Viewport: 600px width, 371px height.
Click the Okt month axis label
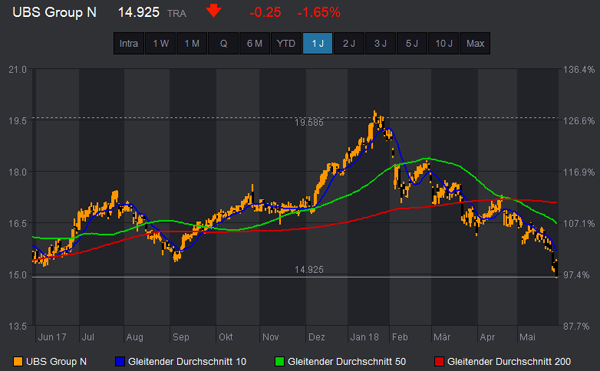pos(225,337)
